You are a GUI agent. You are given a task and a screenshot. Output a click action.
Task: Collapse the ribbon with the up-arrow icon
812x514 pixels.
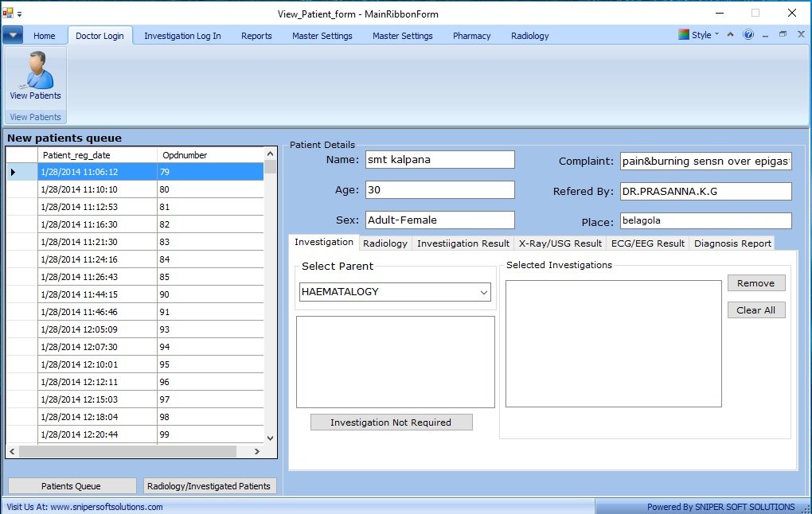pos(731,35)
